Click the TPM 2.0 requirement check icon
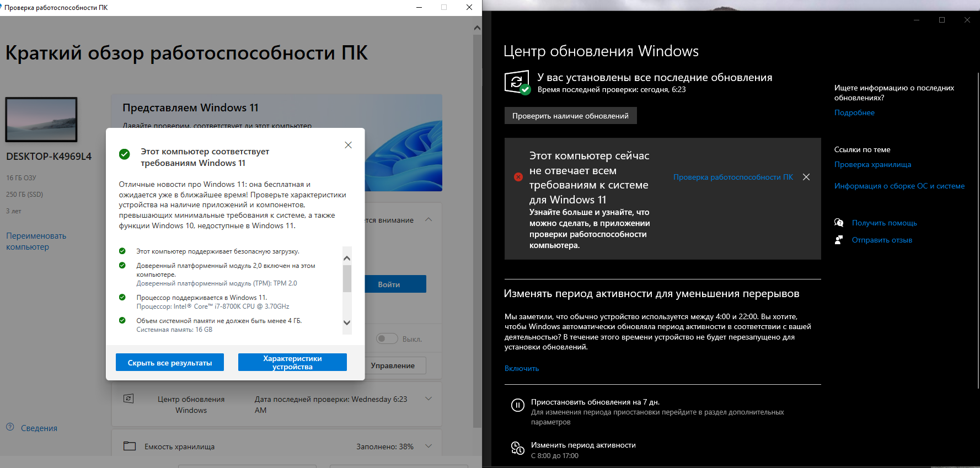This screenshot has height=468, width=980. tap(122, 265)
